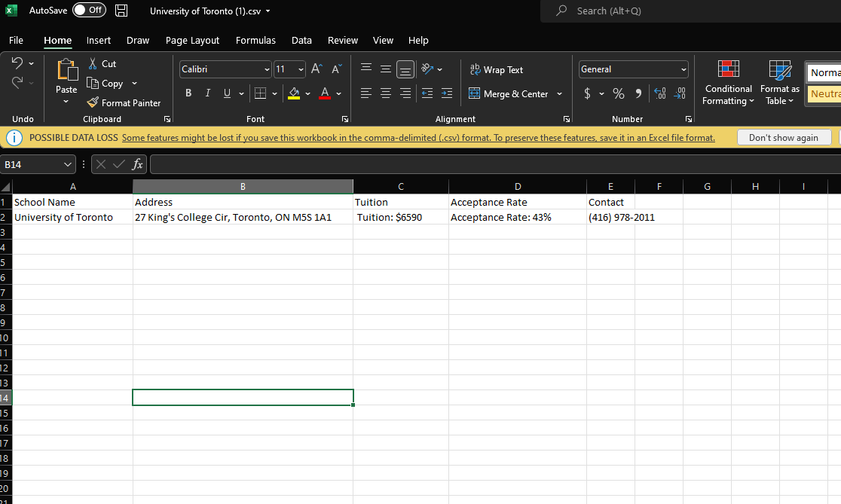Toggle the AutoSave switch
The width and height of the screenshot is (841, 504).
pos(89,11)
